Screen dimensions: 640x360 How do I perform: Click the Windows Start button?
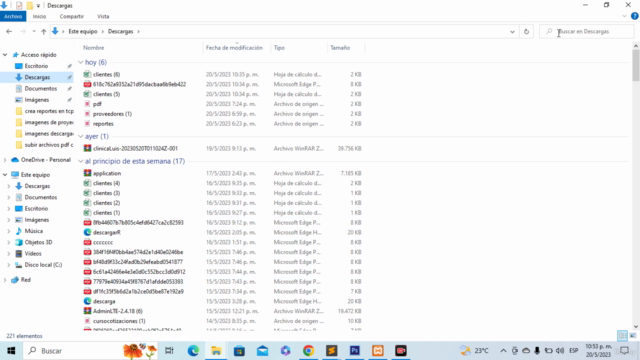(11, 351)
